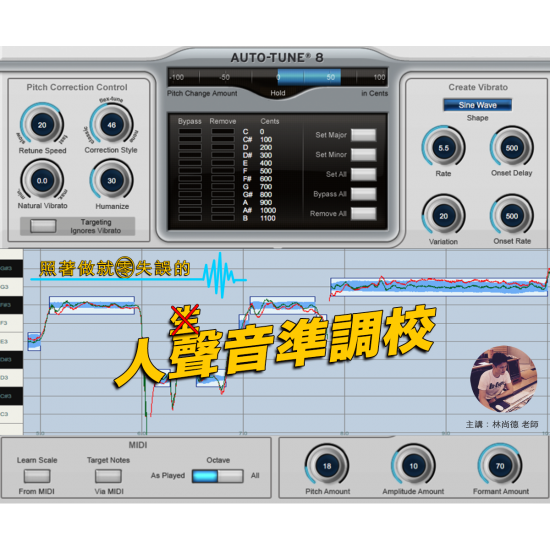Click the Pitch Change Amount meter

277,77
